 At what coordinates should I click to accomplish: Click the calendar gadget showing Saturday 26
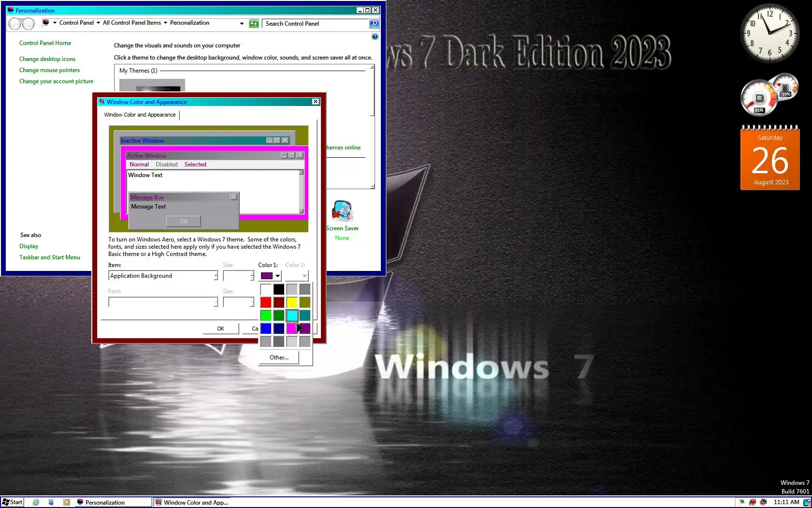[770, 158]
